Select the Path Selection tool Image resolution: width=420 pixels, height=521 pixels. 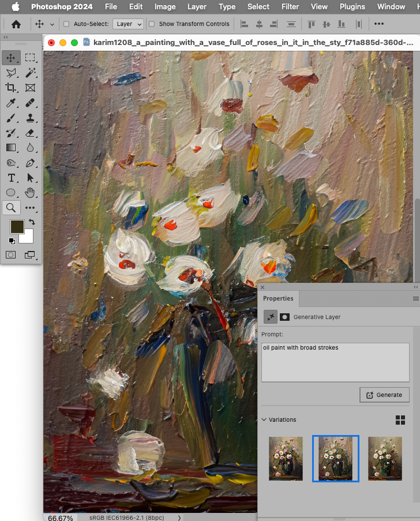(30, 178)
